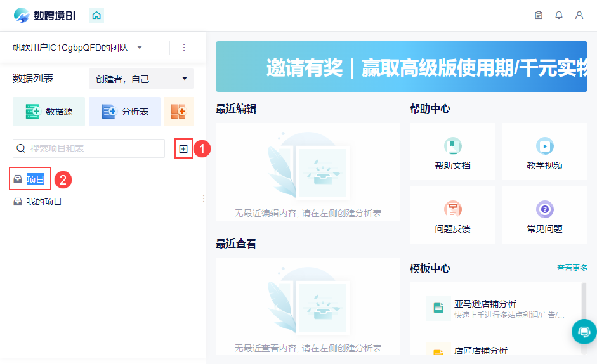Click the add new project plus icon
The height and width of the screenshot is (364, 597).
183,149
